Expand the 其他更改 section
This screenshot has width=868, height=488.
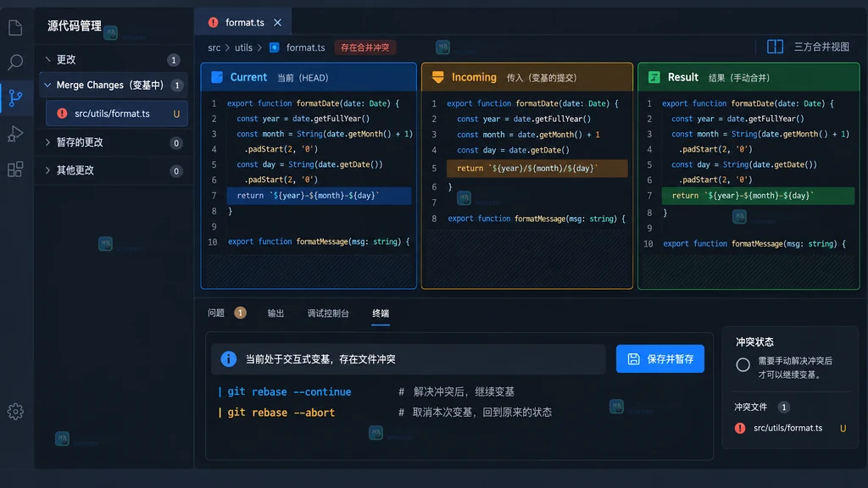point(47,169)
